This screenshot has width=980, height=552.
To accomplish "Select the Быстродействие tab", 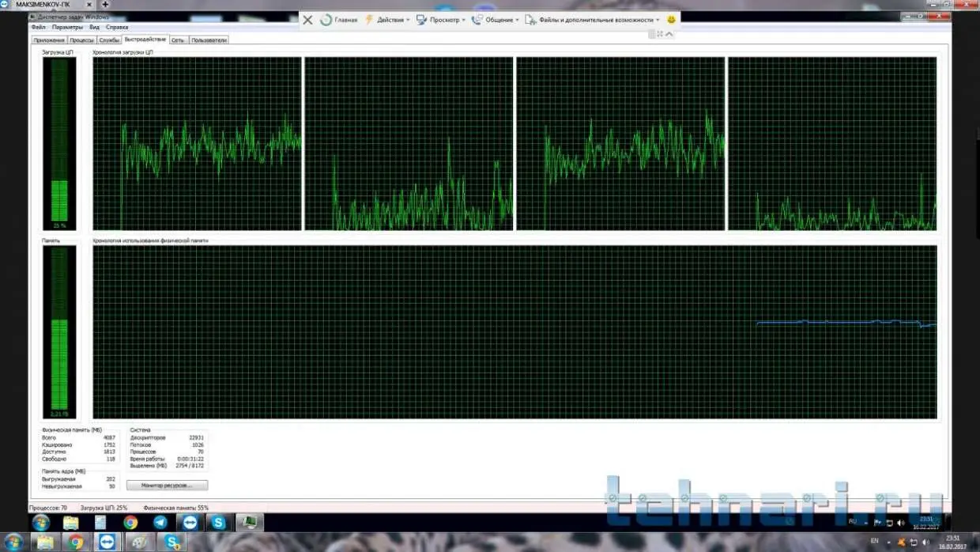I will 145,39.
